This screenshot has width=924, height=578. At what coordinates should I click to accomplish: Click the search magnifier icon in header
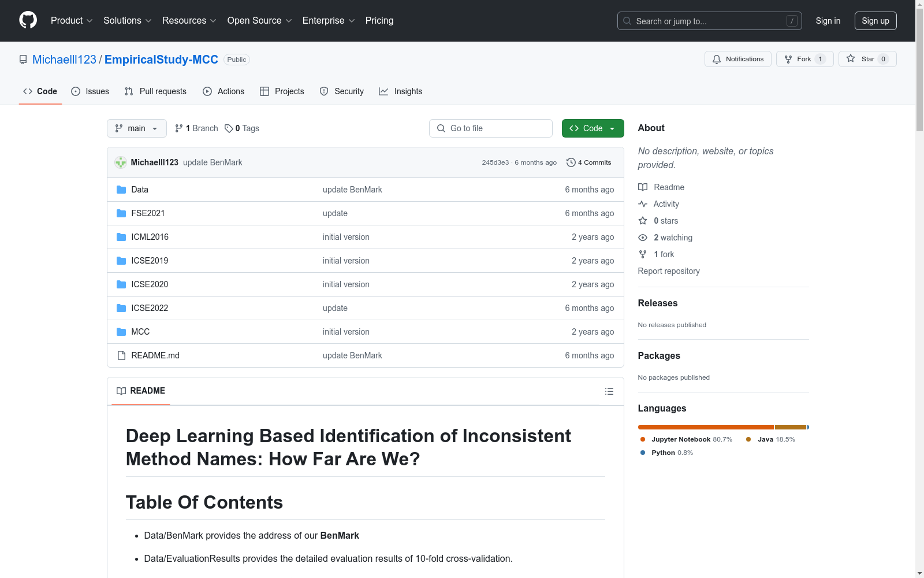pos(627,21)
